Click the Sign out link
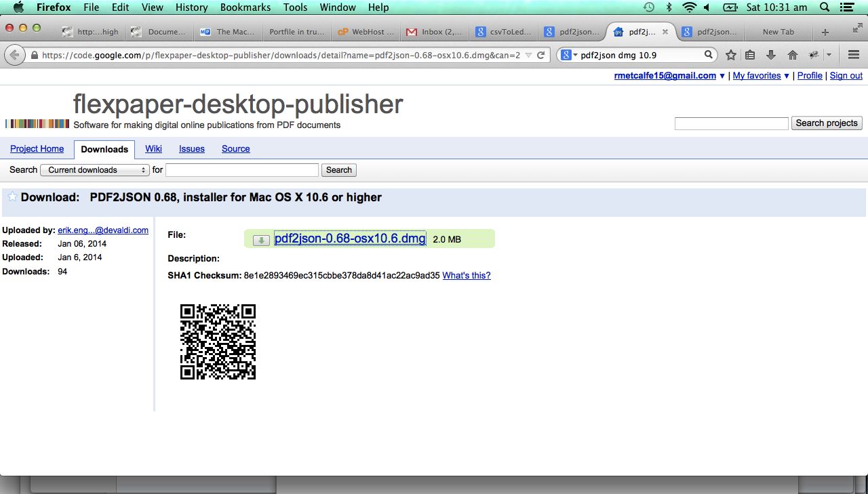 click(846, 76)
